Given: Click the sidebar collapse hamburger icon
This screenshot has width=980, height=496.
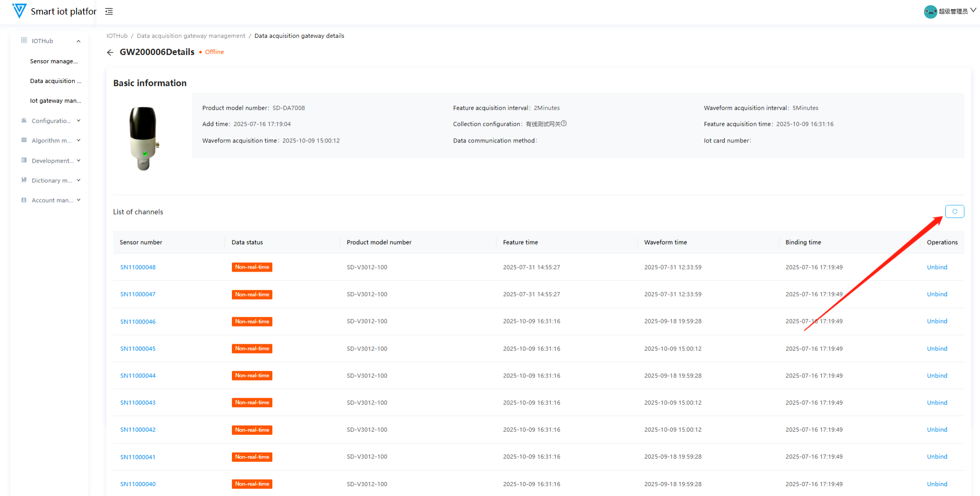Looking at the screenshot, I should 109,11.
